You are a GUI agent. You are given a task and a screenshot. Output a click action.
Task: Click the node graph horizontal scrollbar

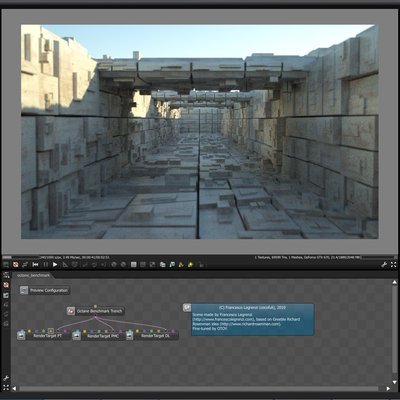click(199, 388)
